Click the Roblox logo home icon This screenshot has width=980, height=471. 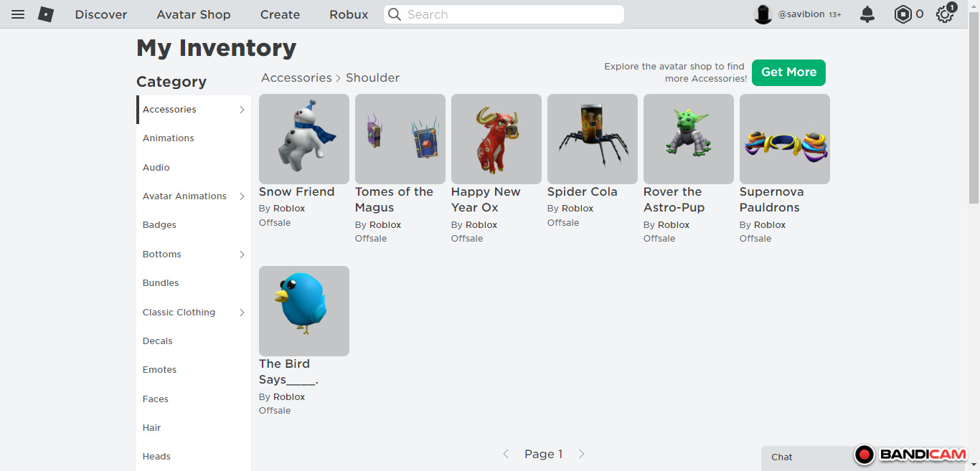point(46,14)
